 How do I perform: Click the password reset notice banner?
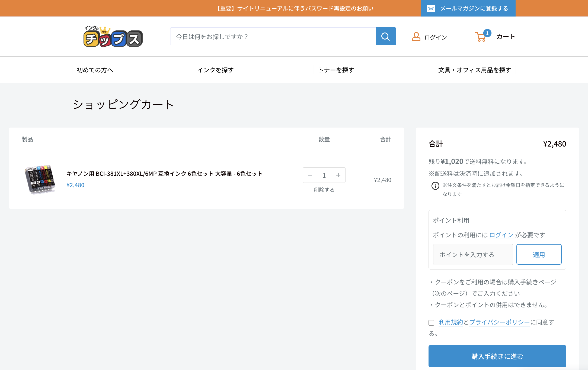295,8
